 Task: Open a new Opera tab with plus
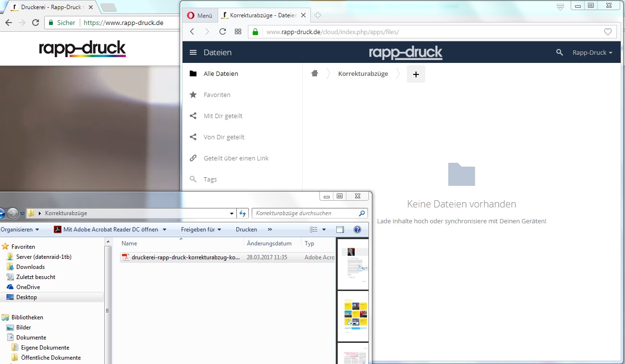pos(317,15)
